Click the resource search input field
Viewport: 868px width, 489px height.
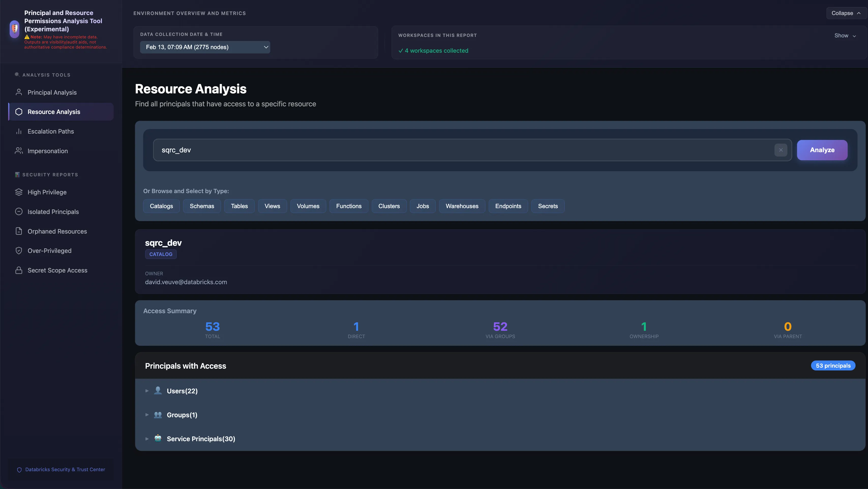point(462,150)
